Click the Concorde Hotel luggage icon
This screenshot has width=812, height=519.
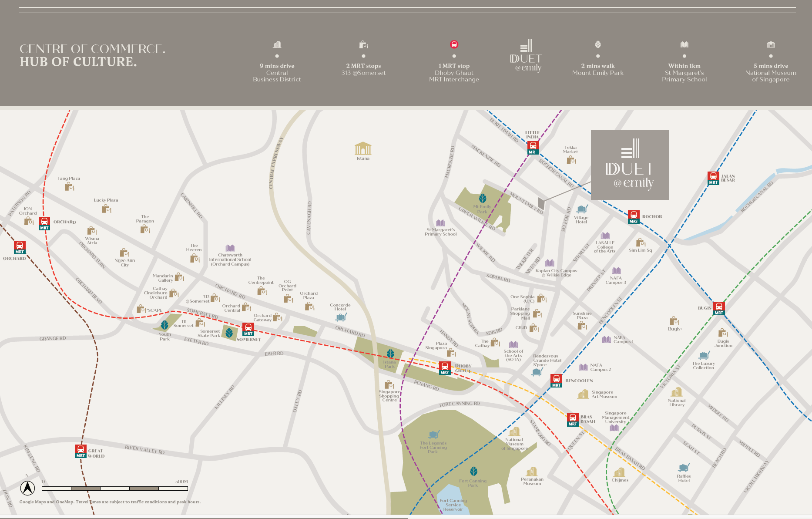click(341, 317)
